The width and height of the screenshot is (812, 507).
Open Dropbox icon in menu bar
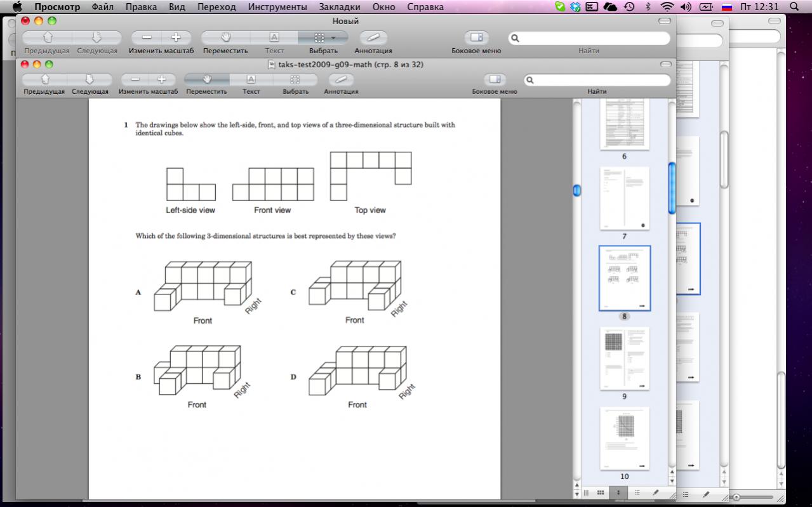[x=575, y=7]
